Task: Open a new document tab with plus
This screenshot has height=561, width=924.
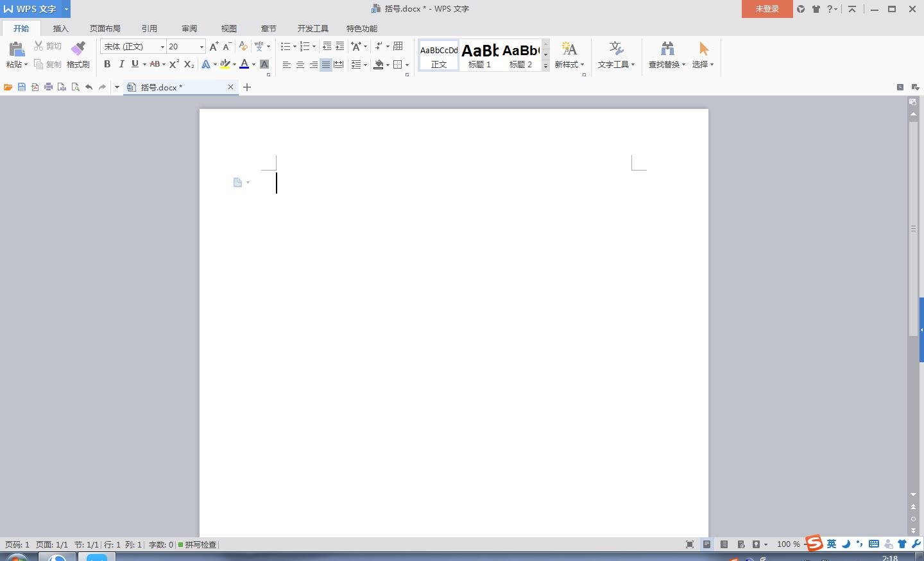Action: point(247,87)
